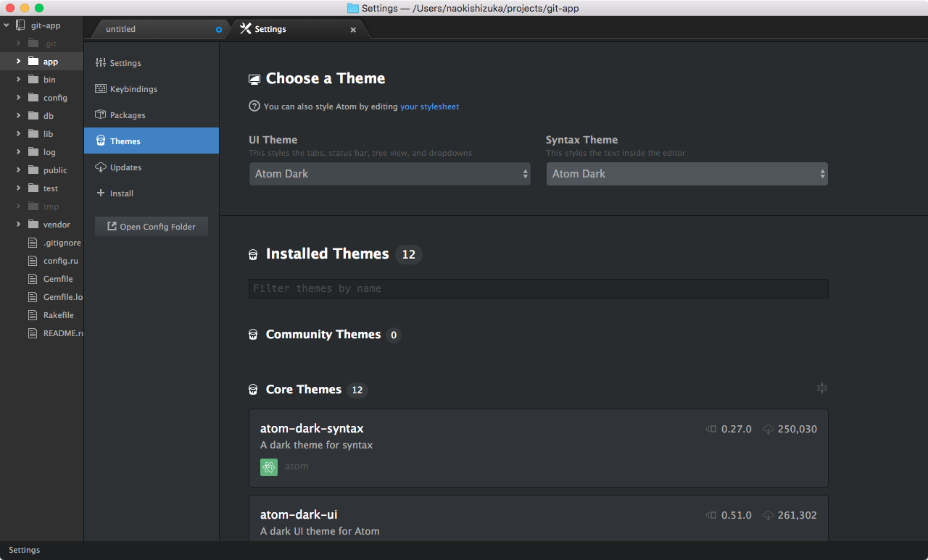Open your stylesheet link
928x560 pixels.
[x=429, y=106]
